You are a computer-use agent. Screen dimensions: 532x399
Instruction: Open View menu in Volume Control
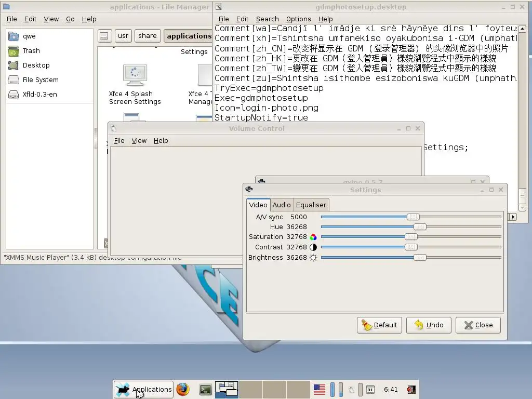pyautogui.click(x=139, y=140)
